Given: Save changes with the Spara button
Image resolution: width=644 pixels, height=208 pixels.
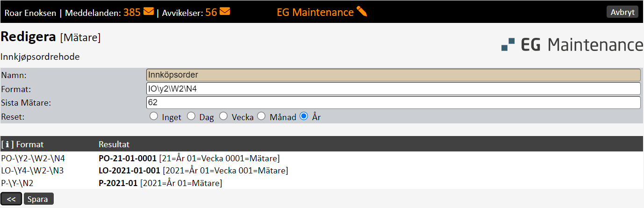Looking at the screenshot, I should (x=38, y=199).
